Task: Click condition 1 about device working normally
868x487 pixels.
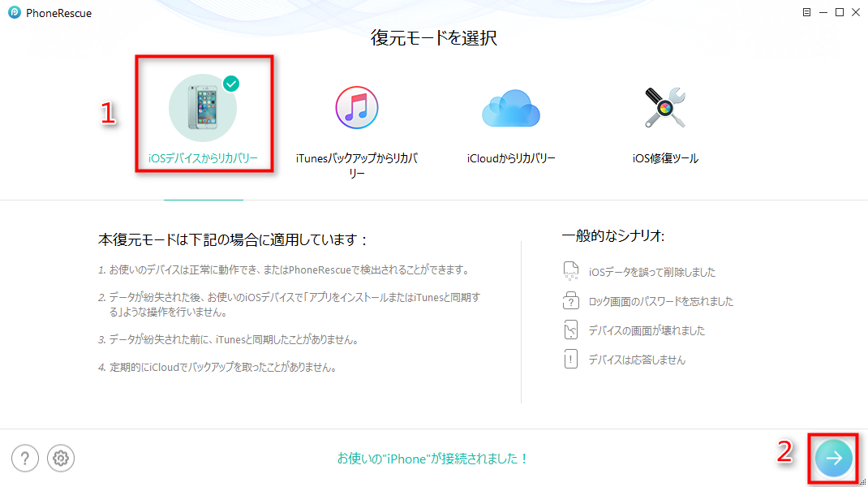Action: [x=284, y=270]
